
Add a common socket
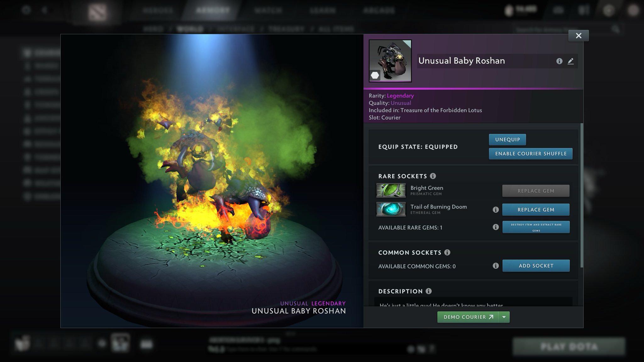tap(536, 266)
